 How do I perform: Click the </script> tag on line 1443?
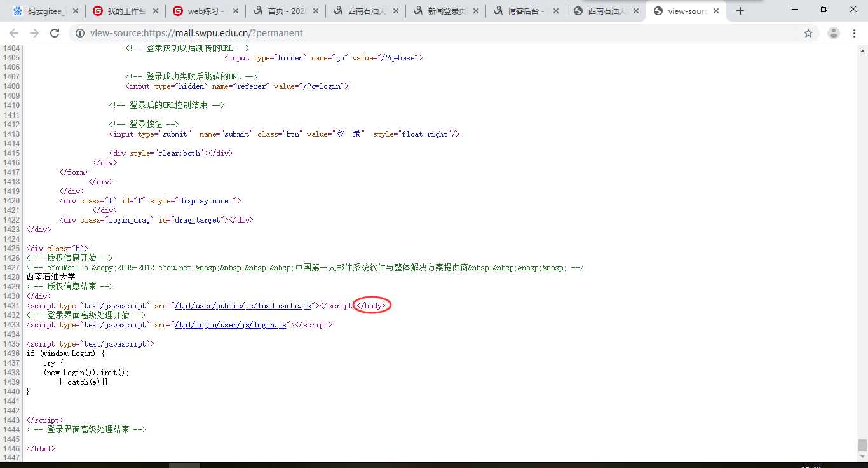coord(44,420)
